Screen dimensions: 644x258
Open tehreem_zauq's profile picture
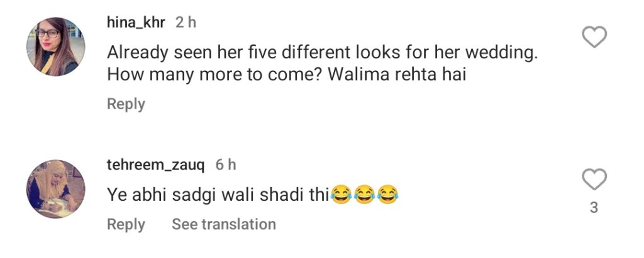click(56, 189)
